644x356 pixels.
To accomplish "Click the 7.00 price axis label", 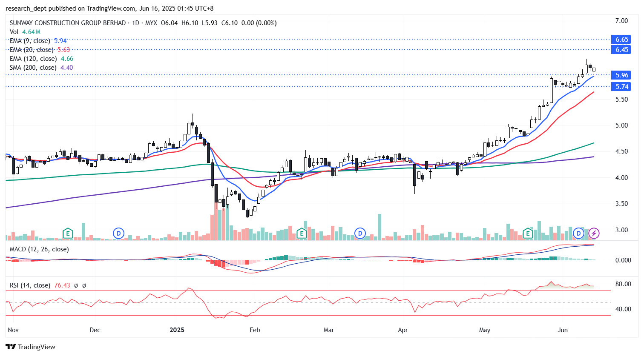I will [622, 21].
